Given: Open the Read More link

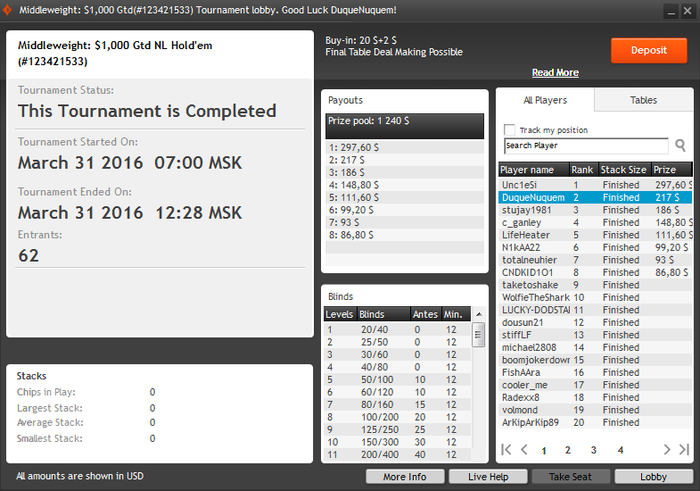Looking at the screenshot, I should tap(555, 72).
